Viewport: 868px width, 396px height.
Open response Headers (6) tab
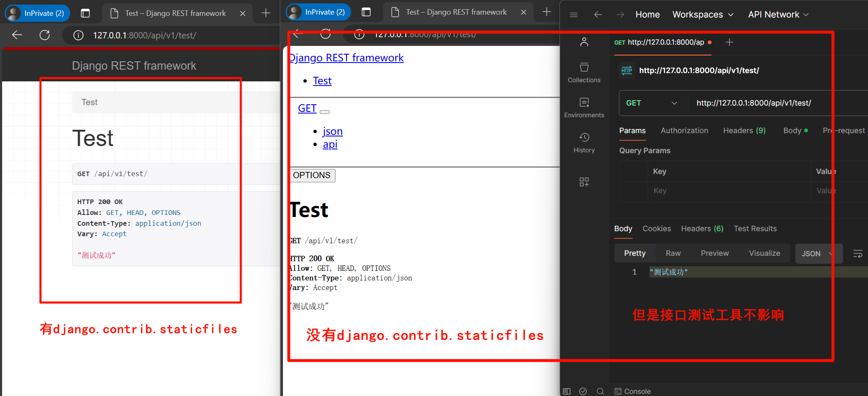click(702, 229)
